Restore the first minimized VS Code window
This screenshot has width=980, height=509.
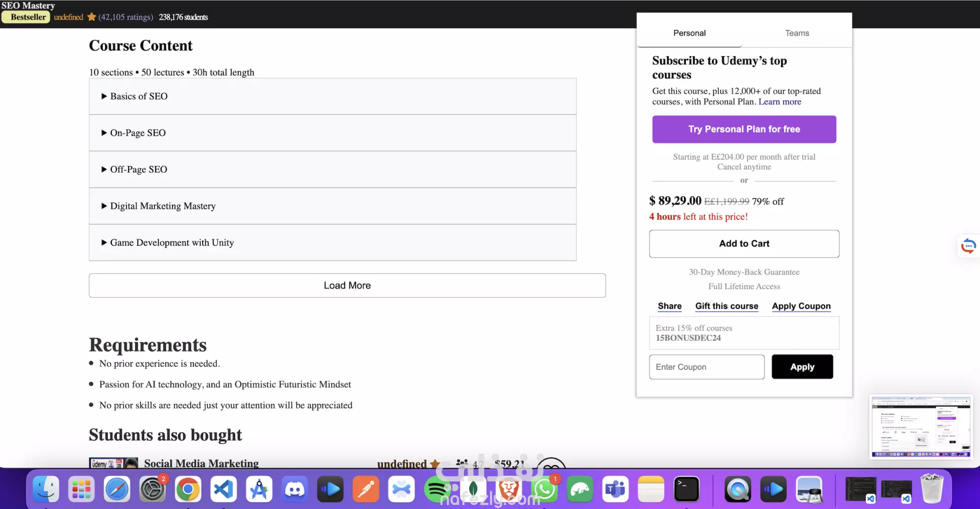[861, 489]
